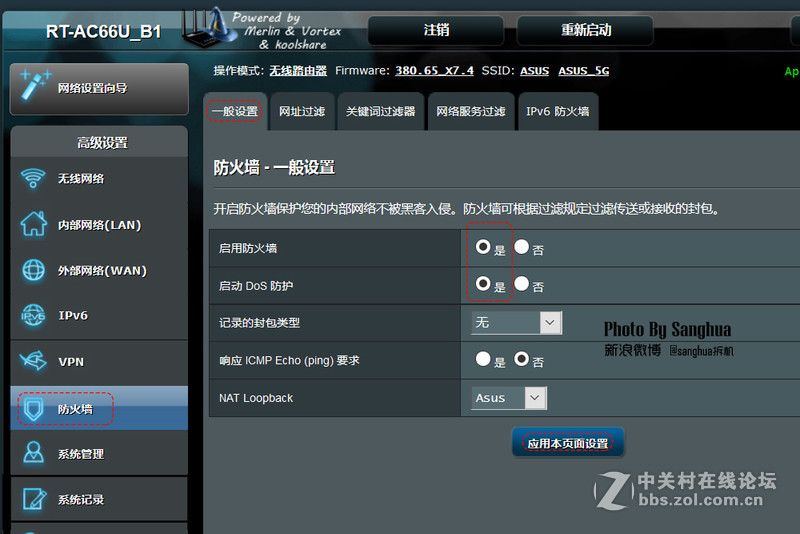Screen dimensions: 800x534
Task: Click the VPN arrows icon
Action: [x=33, y=361]
